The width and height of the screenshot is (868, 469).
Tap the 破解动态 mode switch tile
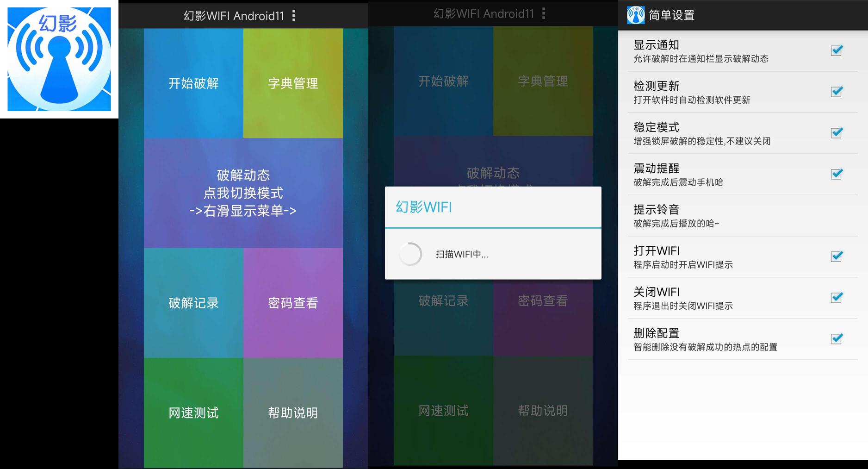click(243, 193)
